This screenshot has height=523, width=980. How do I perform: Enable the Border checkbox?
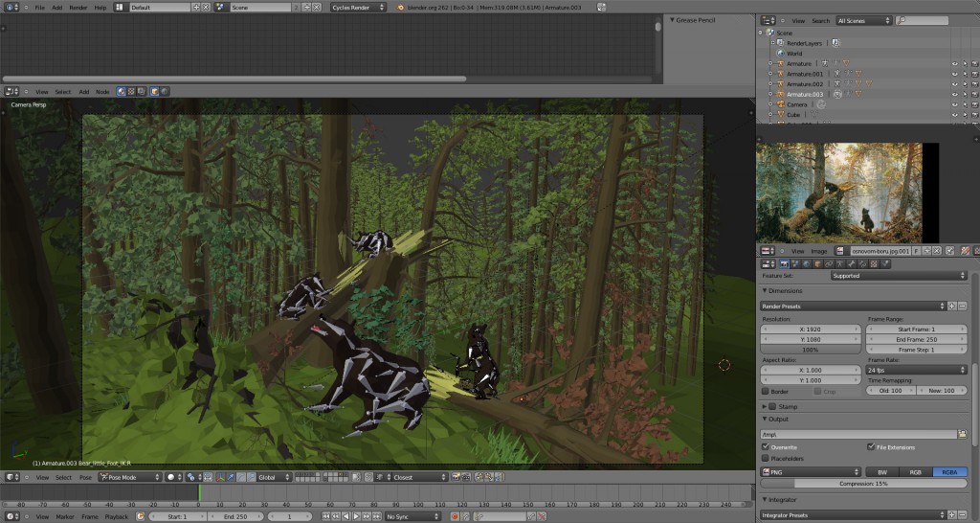(766, 392)
